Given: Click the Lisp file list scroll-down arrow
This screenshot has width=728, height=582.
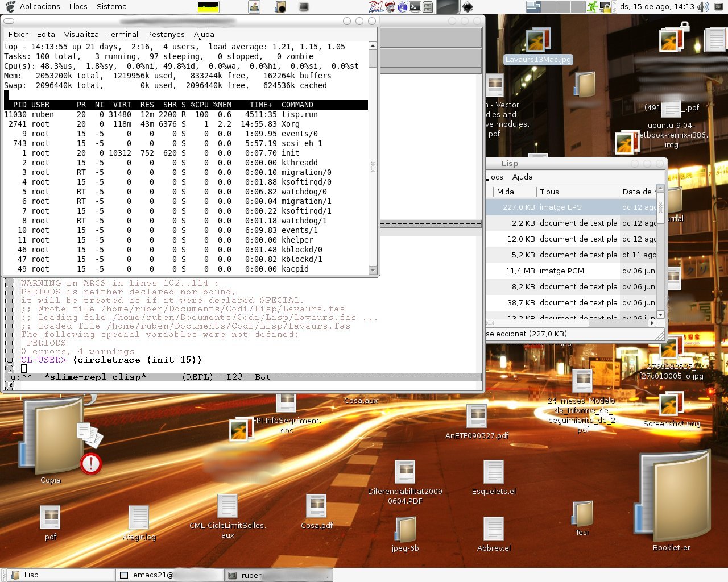Looking at the screenshot, I should click(661, 315).
